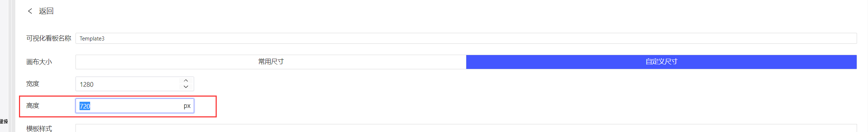Click the px unit suffix in height field

pos(187,106)
